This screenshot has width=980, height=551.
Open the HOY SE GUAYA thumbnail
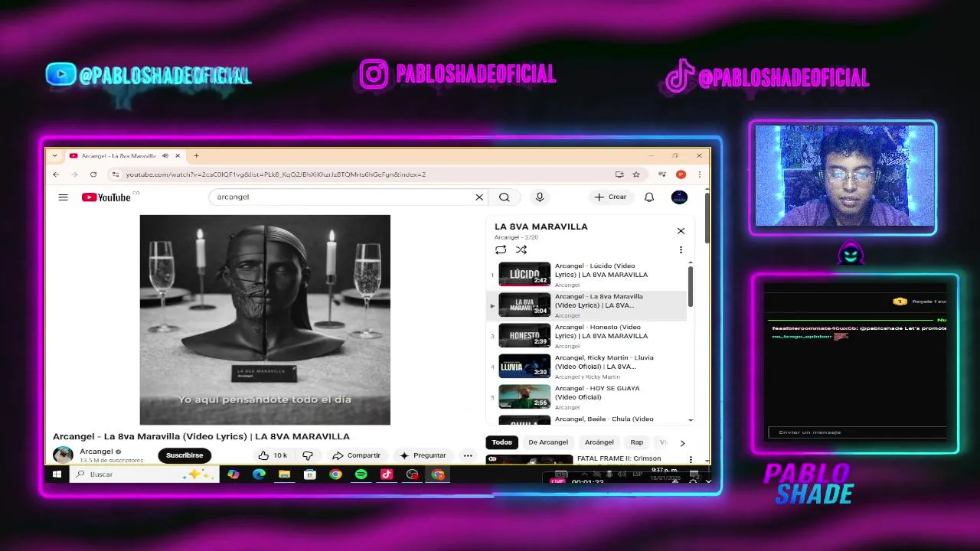click(x=524, y=396)
